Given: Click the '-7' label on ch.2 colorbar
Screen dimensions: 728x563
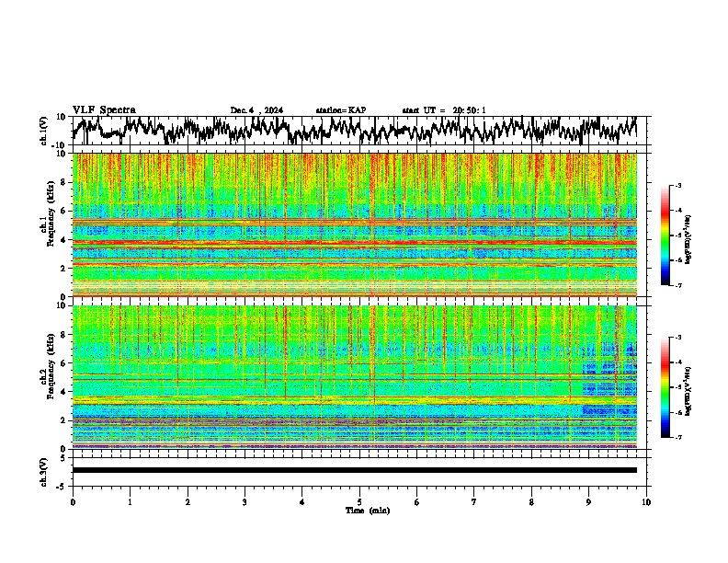Looking at the screenshot, I should click(x=677, y=437).
